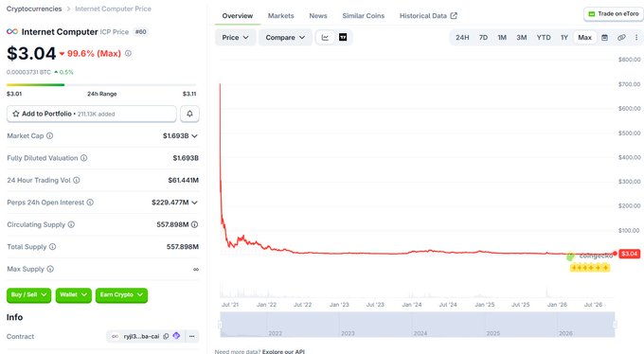This screenshot has width=644, height=354.
Task: Open the News tab
Action: [x=318, y=15]
